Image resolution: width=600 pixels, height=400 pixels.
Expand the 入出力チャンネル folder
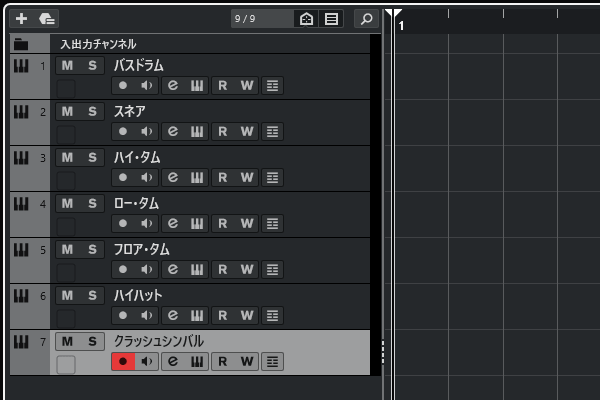(21, 44)
